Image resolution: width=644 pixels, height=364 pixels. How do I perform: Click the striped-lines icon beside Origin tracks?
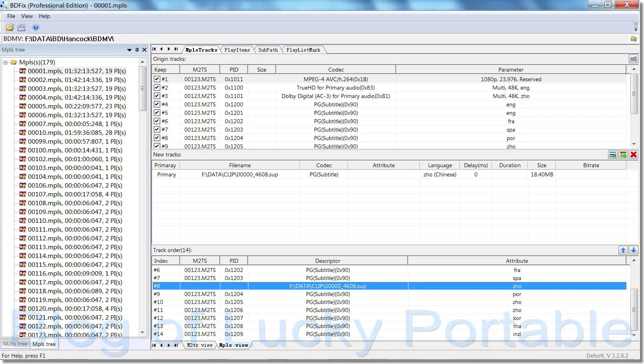pyautogui.click(x=634, y=59)
